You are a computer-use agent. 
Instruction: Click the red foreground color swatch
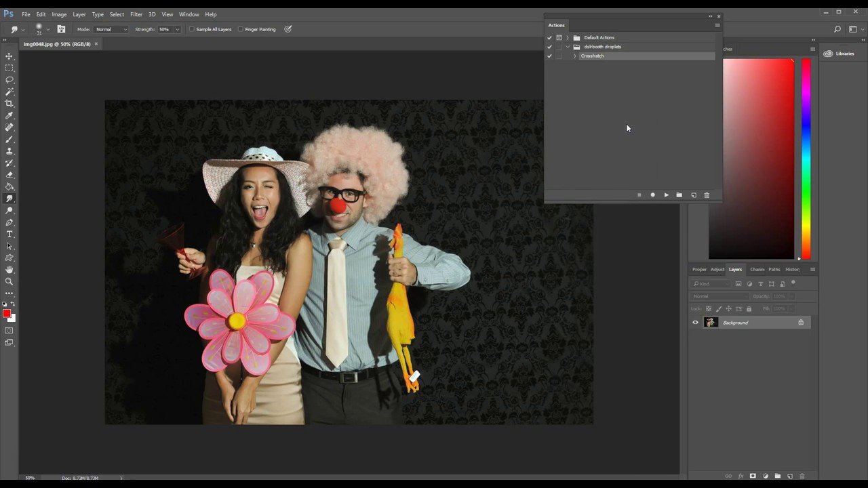point(7,314)
